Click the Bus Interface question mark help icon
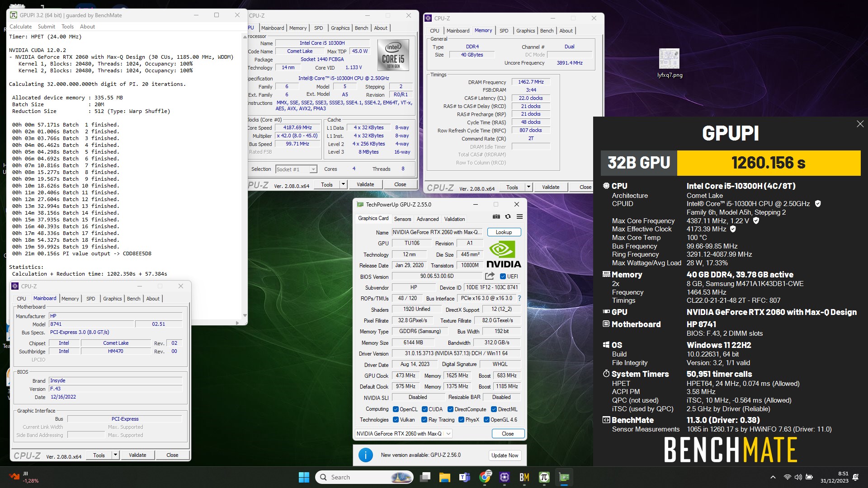Image resolution: width=868 pixels, height=488 pixels. pyautogui.click(x=519, y=298)
